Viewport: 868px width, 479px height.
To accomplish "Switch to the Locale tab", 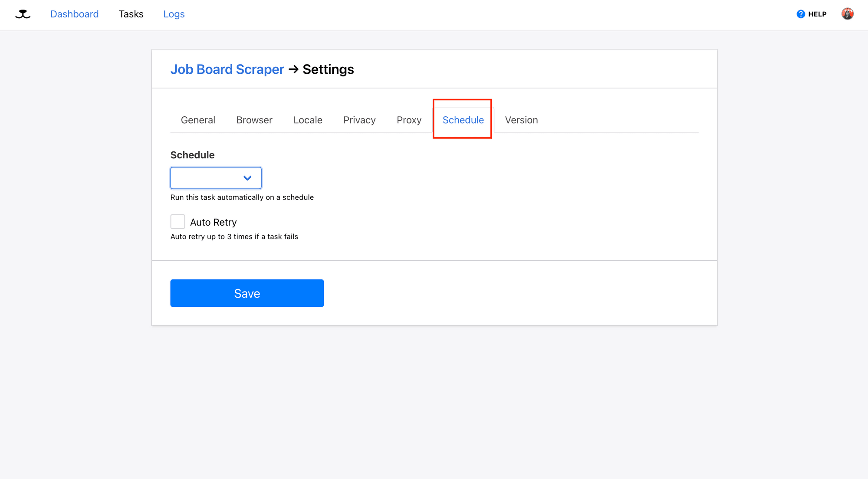I will [x=308, y=120].
